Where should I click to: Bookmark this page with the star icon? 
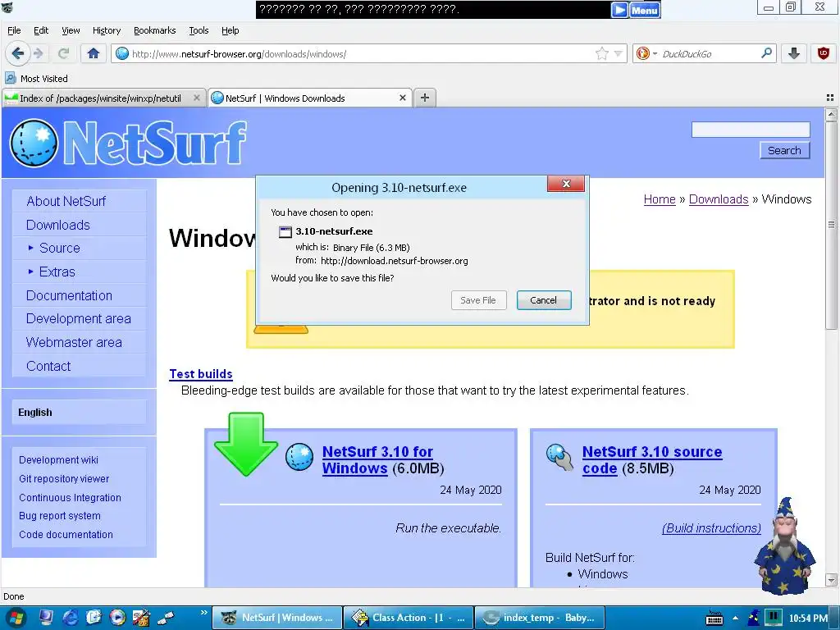(x=601, y=53)
